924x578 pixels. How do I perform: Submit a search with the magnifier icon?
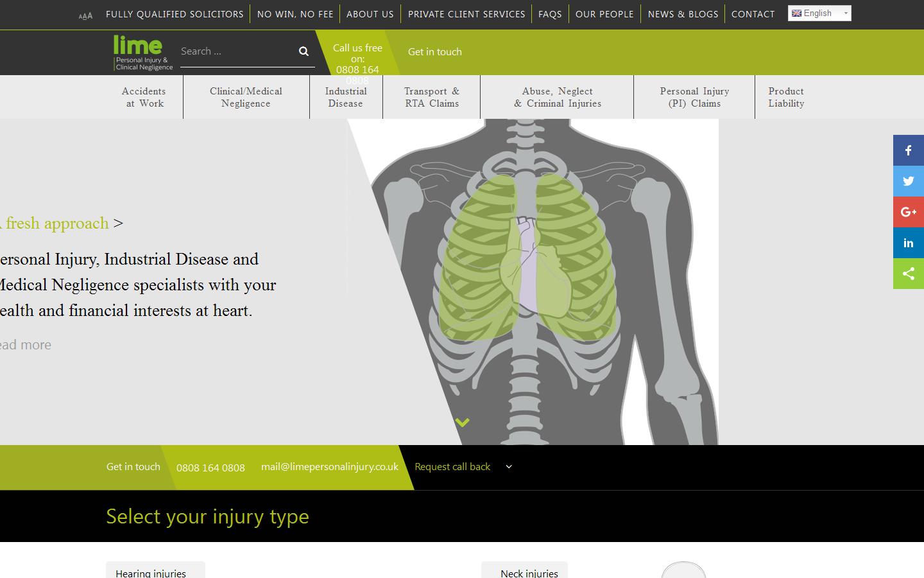point(302,51)
